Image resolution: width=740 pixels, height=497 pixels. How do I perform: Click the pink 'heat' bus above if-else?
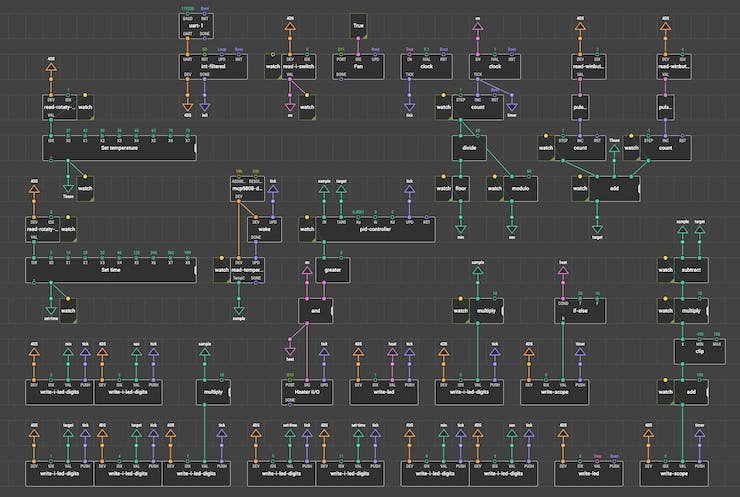click(563, 271)
